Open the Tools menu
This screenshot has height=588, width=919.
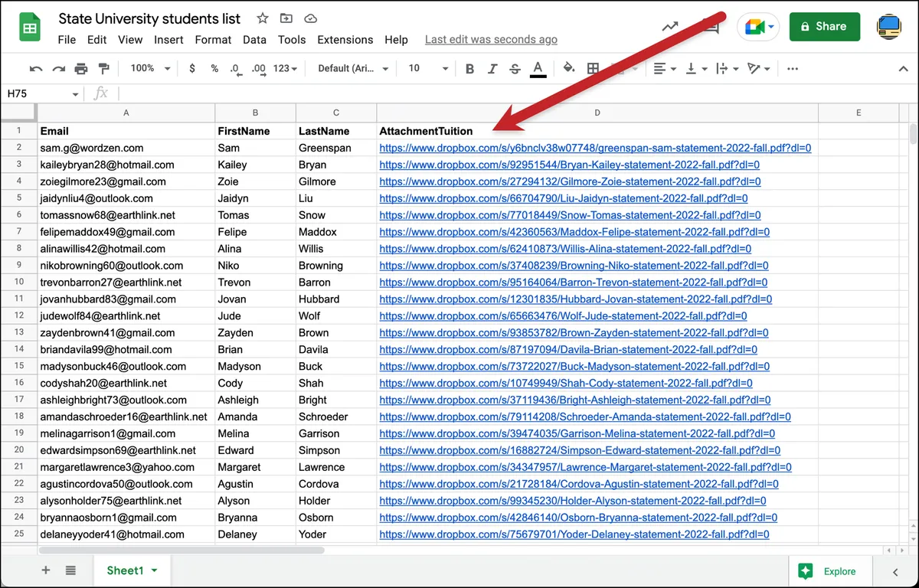(x=292, y=40)
